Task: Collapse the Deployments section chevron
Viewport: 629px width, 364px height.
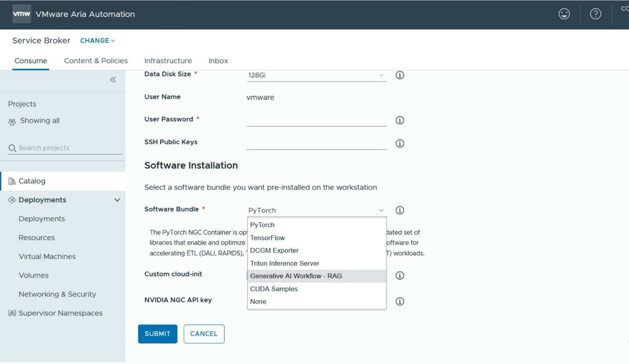Action: 117,200
